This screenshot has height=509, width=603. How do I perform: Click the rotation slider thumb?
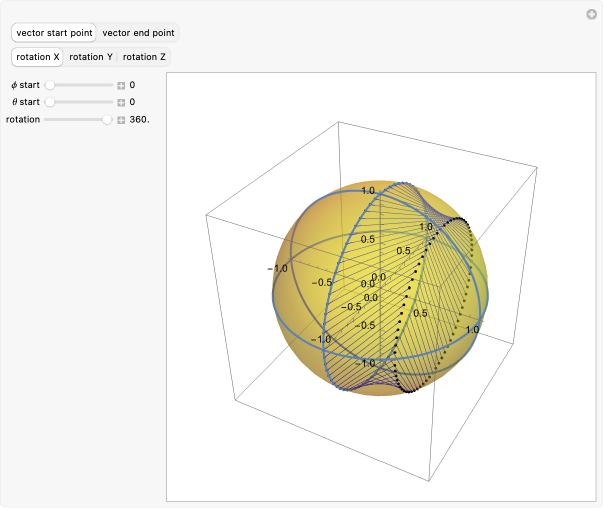(x=108, y=120)
